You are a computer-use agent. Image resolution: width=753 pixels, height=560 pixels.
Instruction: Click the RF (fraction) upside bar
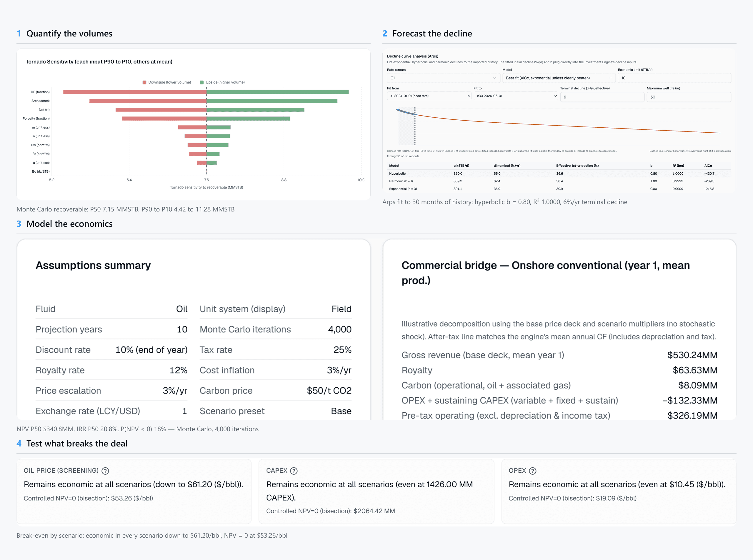tap(278, 92)
